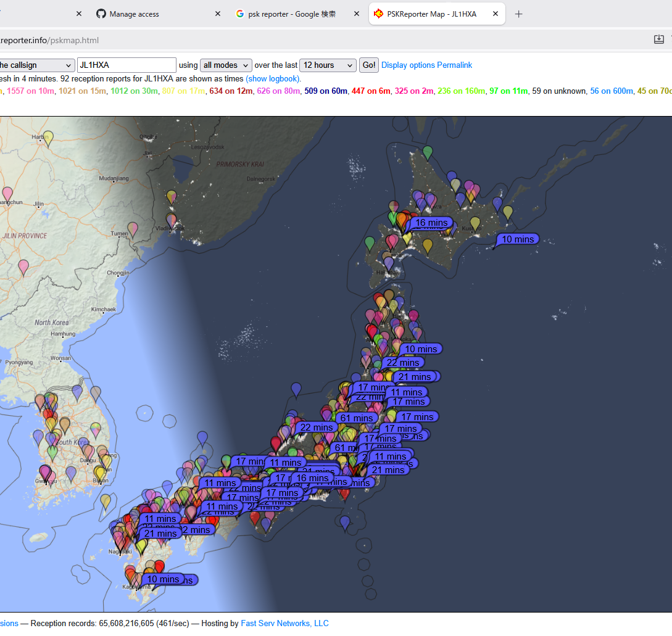Open a new browser tab with plus button
Image resolution: width=672 pixels, height=636 pixels.
coord(518,14)
